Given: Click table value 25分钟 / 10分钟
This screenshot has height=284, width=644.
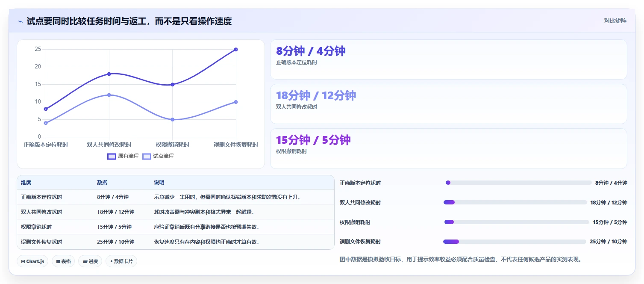Looking at the screenshot, I should pyautogui.click(x=116, y=242).
